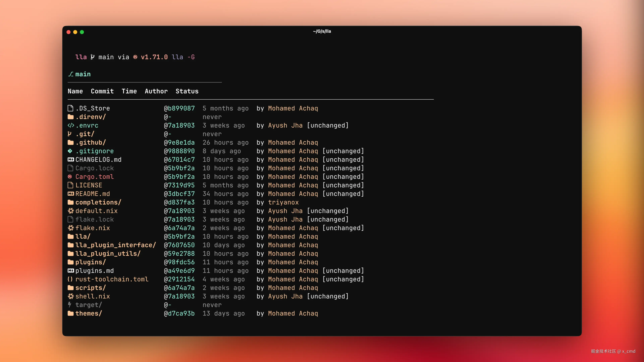Click the markdown icon beside CHANGELOG.md

pos(71,160)
